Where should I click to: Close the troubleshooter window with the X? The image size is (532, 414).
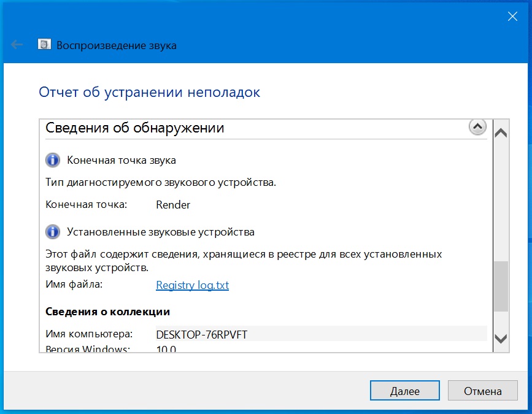click(512, 17)
